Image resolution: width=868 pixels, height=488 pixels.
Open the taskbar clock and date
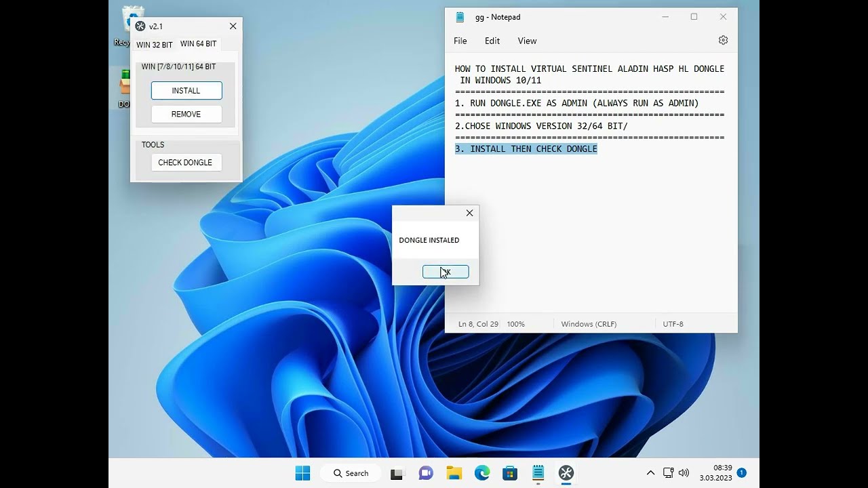click(715, 472)
